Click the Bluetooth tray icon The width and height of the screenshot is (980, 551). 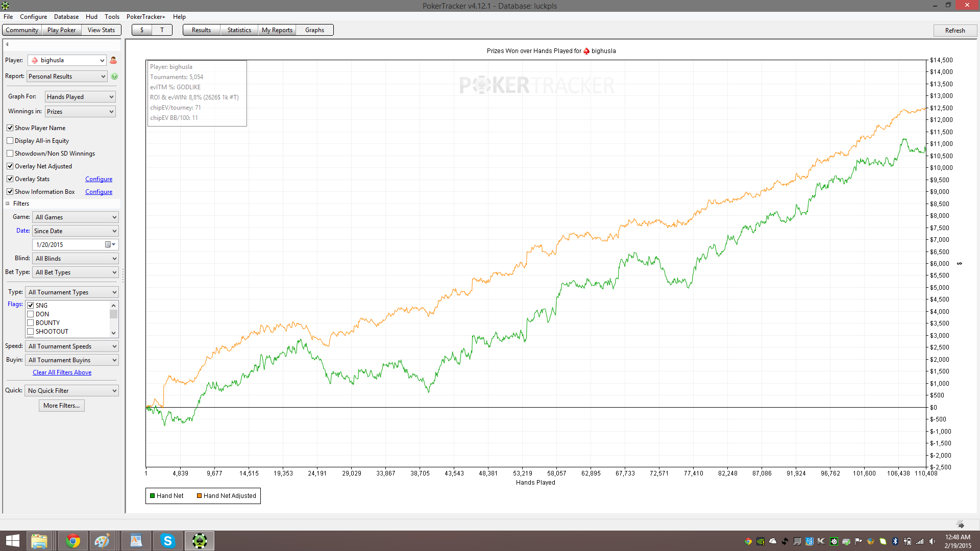tap(895, 541)
